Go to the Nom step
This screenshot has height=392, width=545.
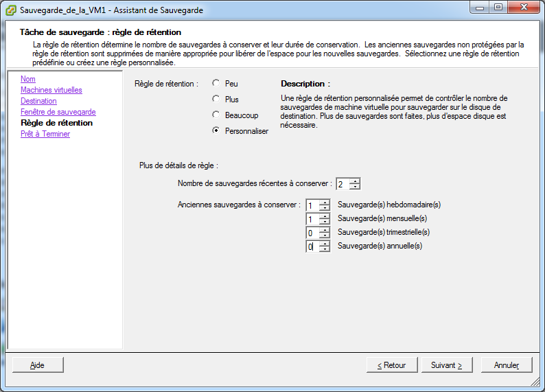tap(28, 79)
